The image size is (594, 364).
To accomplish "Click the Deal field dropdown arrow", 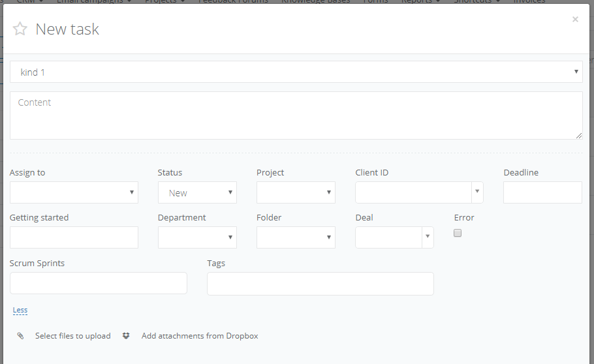I will coord(428,237).
